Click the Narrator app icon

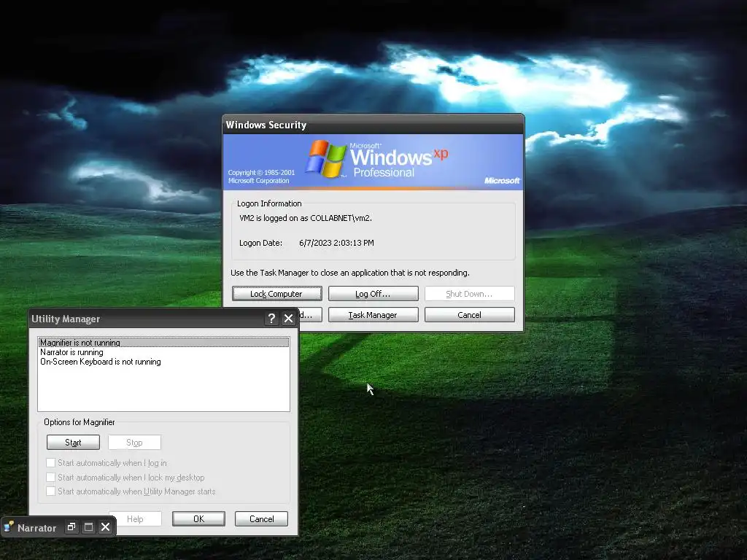click(x=9, y=526)
